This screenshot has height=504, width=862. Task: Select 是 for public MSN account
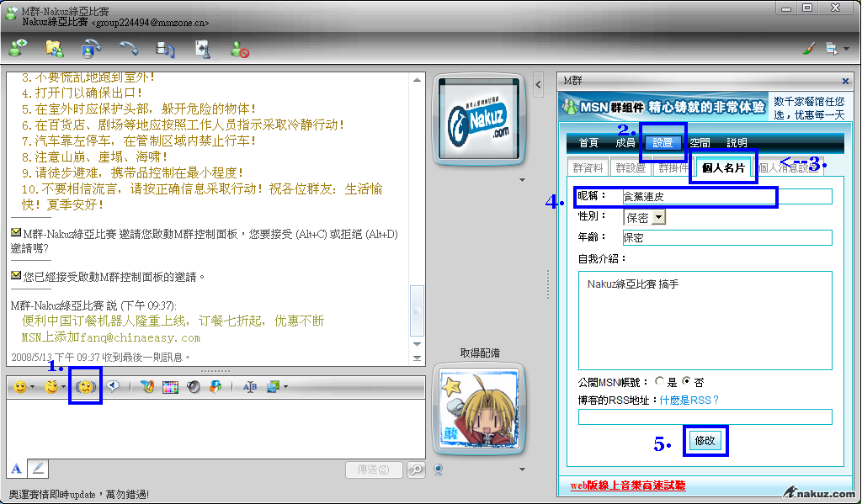659,381
